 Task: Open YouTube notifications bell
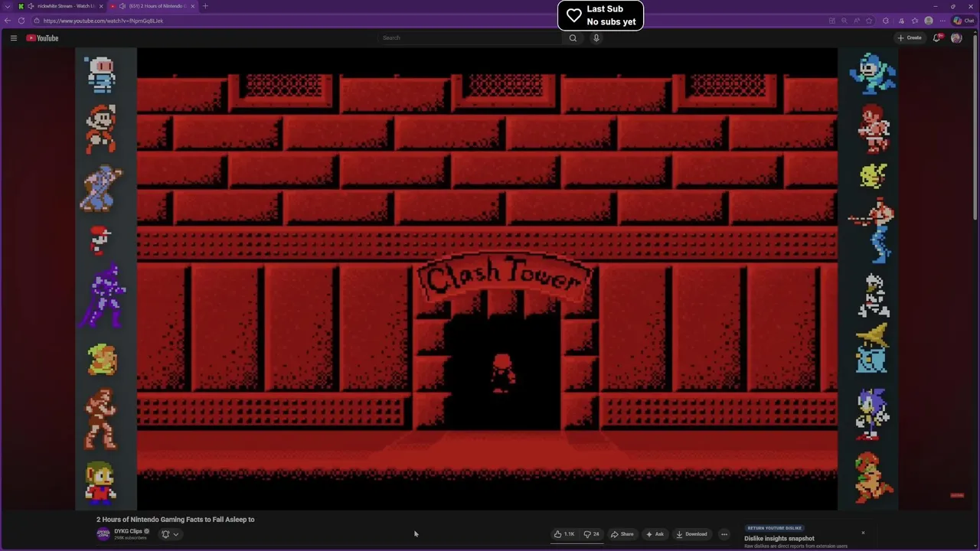point(936,37)
